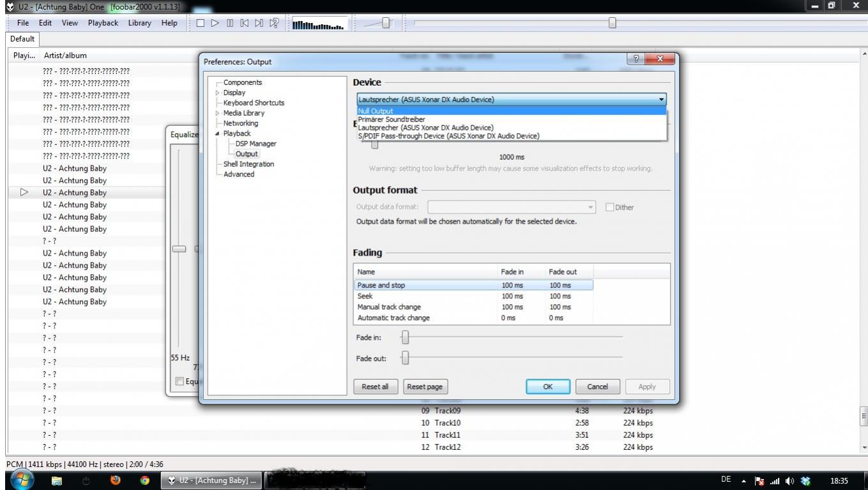868x490 pixels.
Task: Launch Firefox from the taskbar
Action: tap(116, 480)
